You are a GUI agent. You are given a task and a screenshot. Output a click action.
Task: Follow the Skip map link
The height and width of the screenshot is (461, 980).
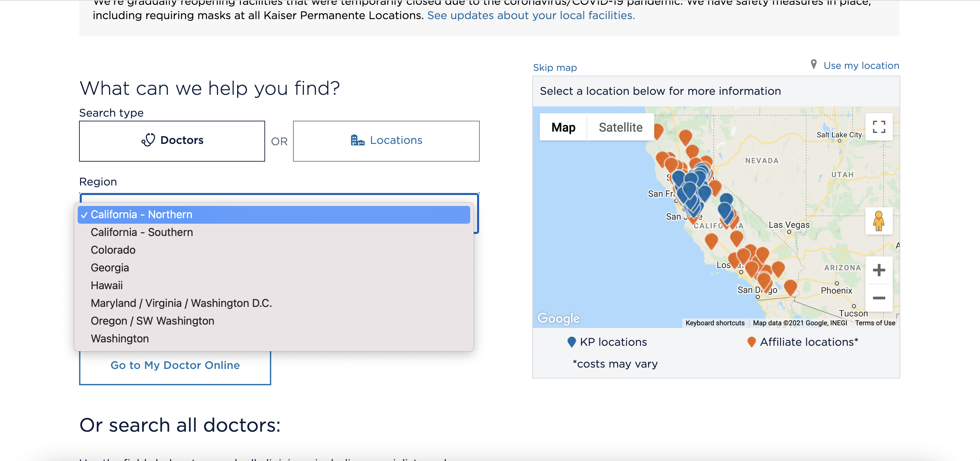coord(555,68)
